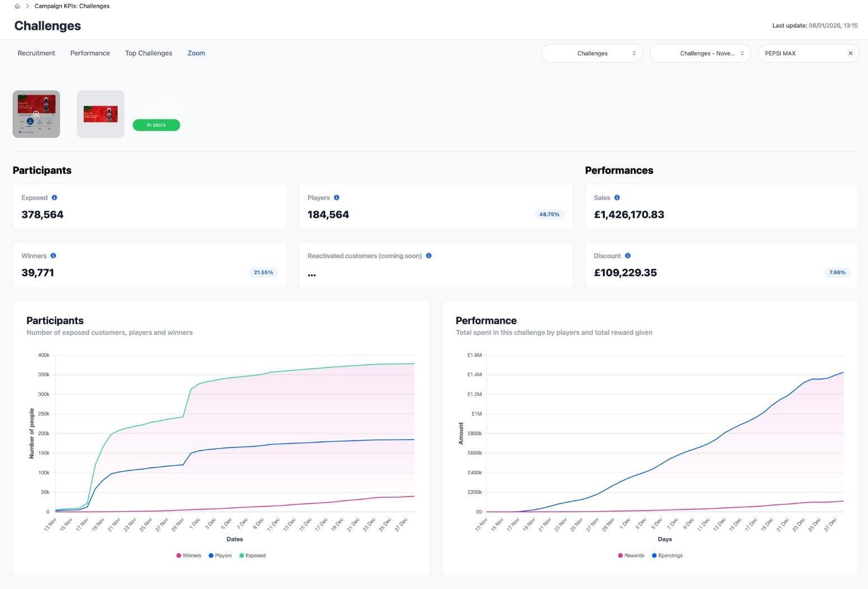Open the Campaign KPIs: Challenges breadcrumb link
Image resolution: width=868 pixels, height=589 pixels.
point(72,6)
